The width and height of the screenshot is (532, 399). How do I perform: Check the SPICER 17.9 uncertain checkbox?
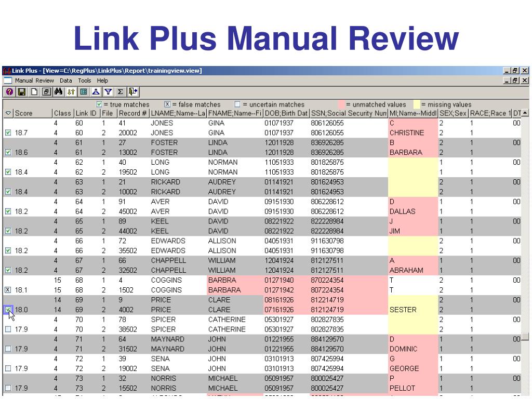(8, 329)
